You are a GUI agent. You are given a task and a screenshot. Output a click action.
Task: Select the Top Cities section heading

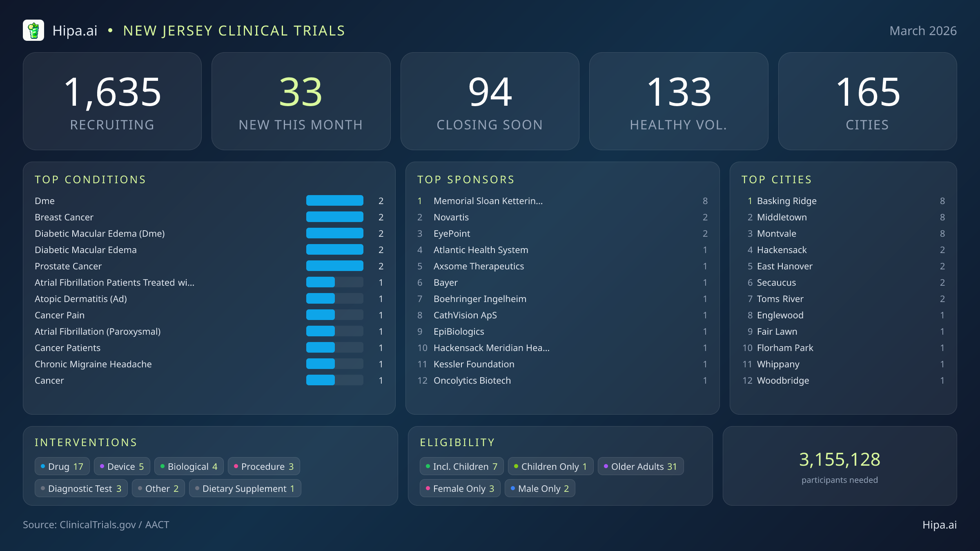tap(777, 179)
